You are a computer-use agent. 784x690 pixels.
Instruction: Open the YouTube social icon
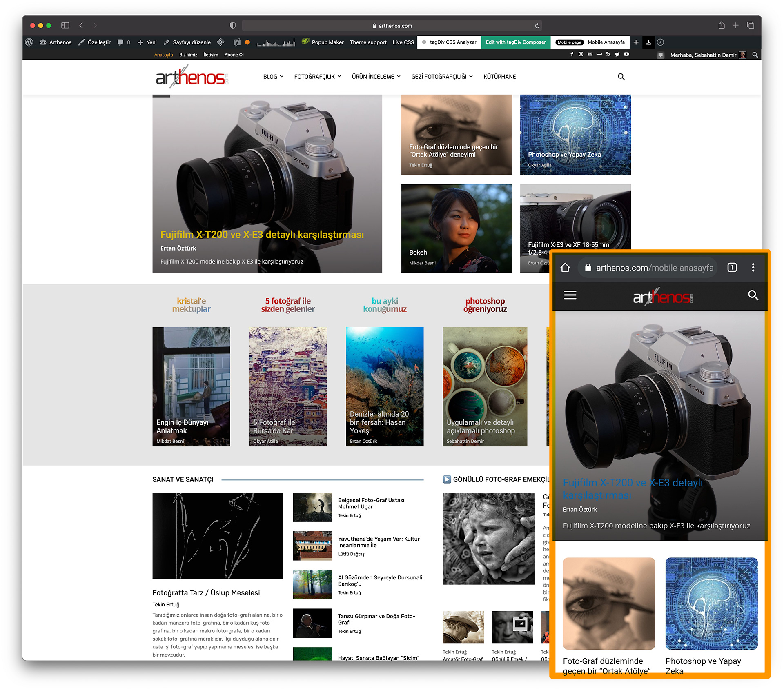[626, 54]
